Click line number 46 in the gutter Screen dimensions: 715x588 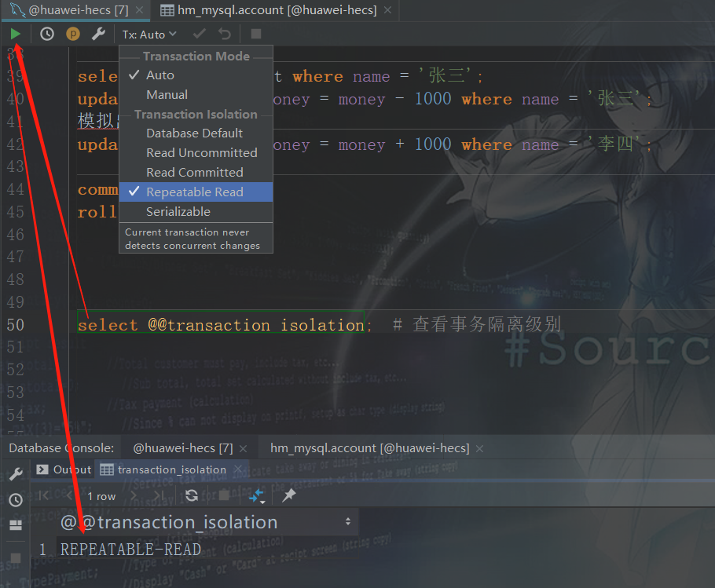pyautogui.click(x=16, y=235)
